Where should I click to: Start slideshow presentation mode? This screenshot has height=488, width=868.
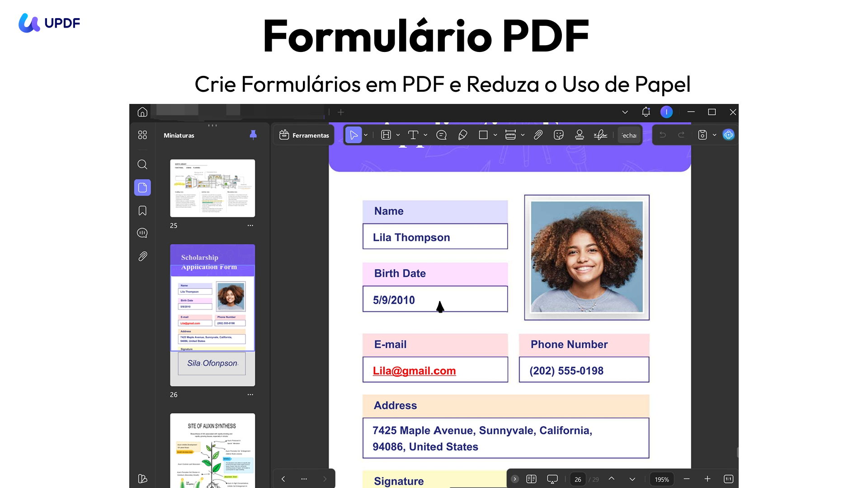click(552, 479)
